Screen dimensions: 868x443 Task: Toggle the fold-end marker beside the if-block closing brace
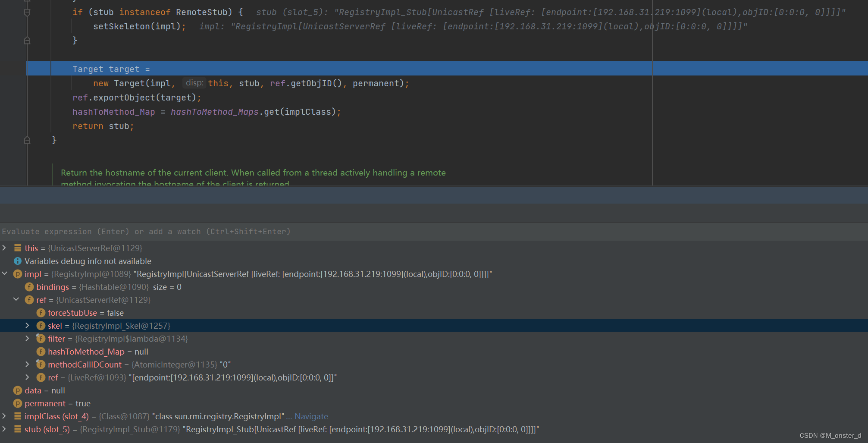click(x=27, y=41)
